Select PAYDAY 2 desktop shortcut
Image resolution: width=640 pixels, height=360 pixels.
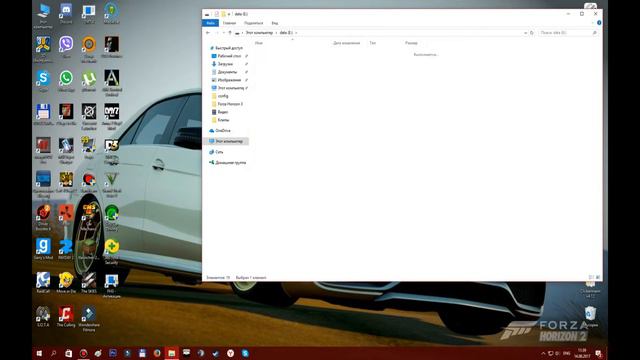coord(66,249)
